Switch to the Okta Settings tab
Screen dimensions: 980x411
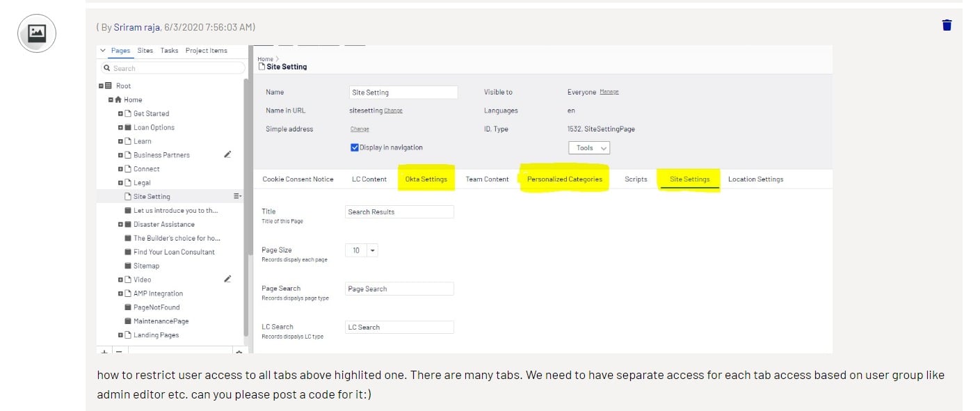pos(426,179)
